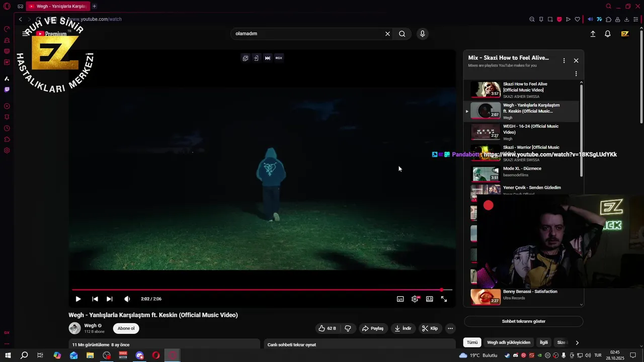Image resolution: width=644 pixels, height=362 pixels.
Task: Open Windows taskbar search
Action: click(24, 355)
